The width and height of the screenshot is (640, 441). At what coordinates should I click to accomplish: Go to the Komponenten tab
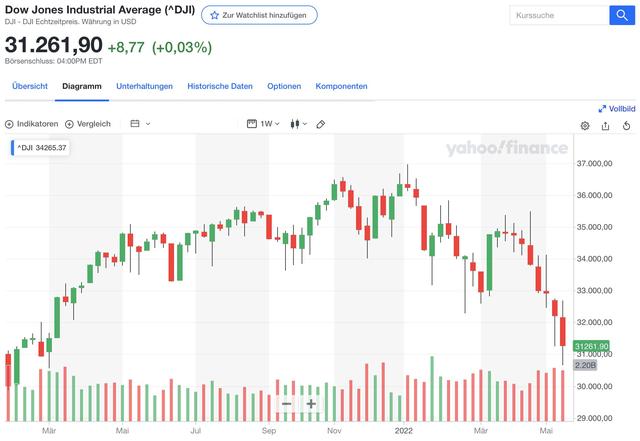(x=341, y=86)
